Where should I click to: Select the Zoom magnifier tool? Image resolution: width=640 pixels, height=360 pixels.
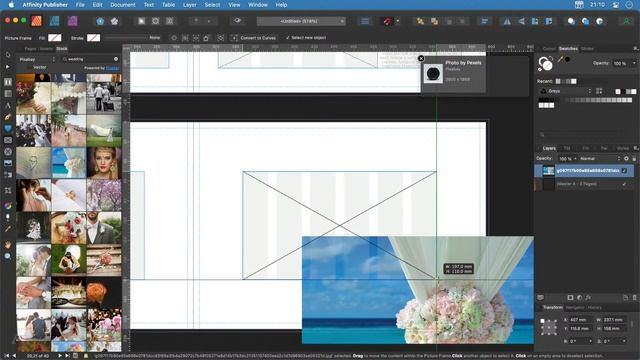point(8,256)
